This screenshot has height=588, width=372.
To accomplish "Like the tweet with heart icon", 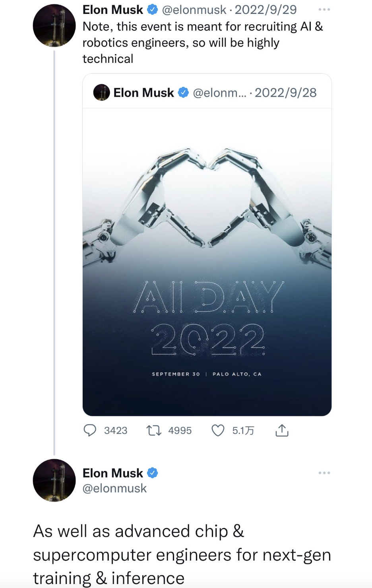I will click(x=218, y=431).
